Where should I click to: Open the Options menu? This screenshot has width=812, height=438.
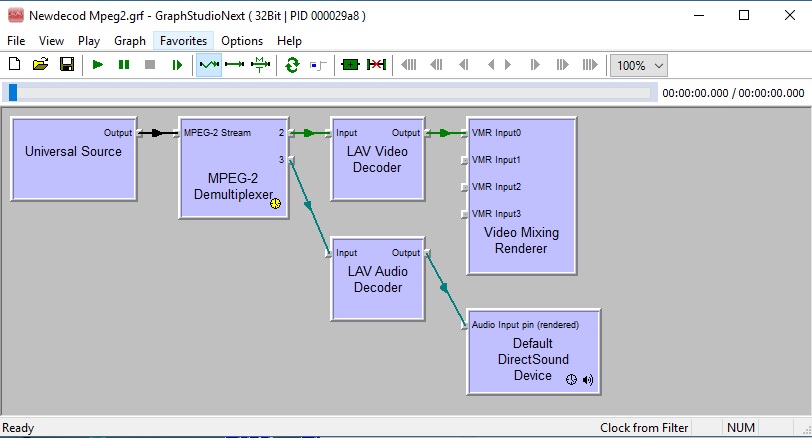242,41
